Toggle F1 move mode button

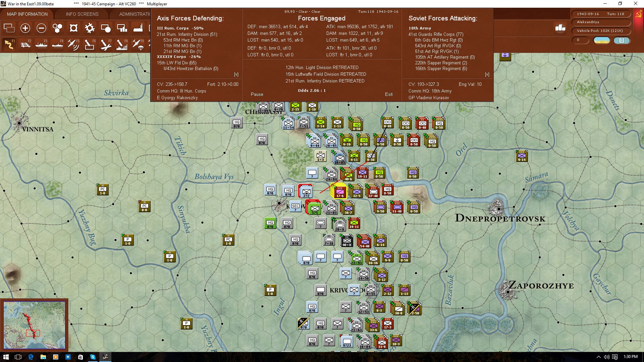(x=9, y=44)
